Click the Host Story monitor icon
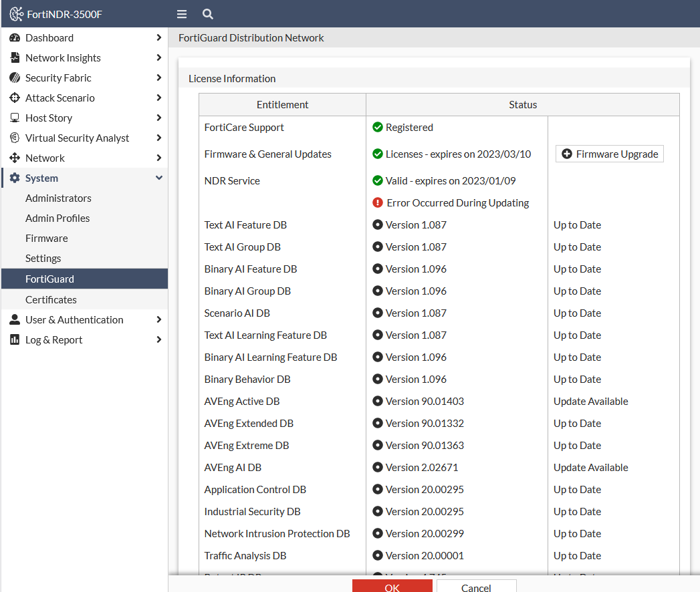This screenshot has width=700, height=592. coord(15,118)
